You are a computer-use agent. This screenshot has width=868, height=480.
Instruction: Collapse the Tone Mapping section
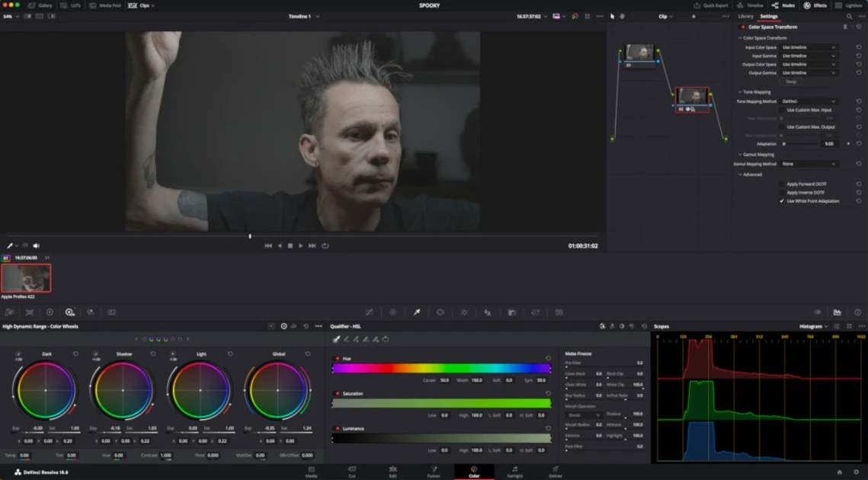[740, 92]
